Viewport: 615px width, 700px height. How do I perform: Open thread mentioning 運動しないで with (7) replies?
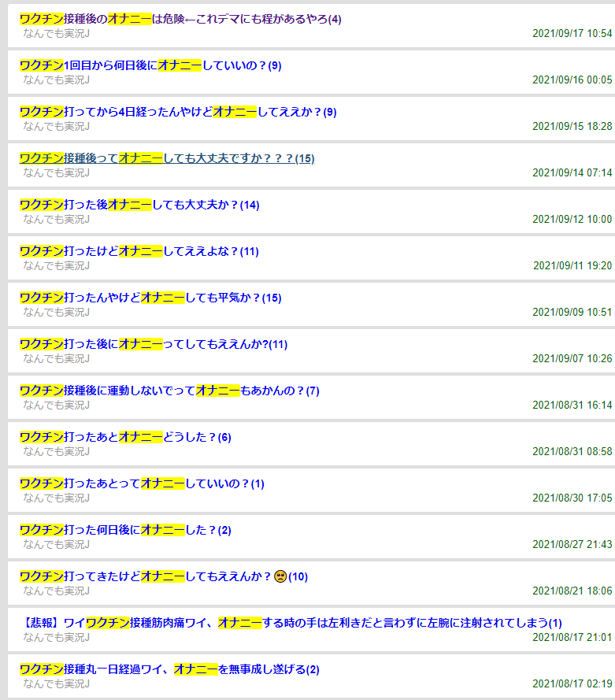click(169, 391)
